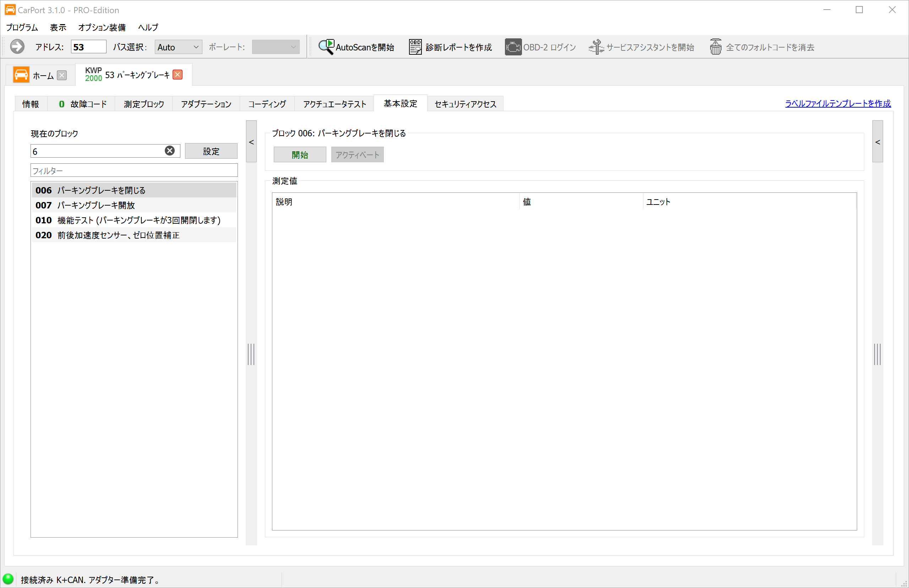This screenshot has width=909, height=588.
Task: Select block 006 パーキングブレーキを閉じる
Action: coord(134,190)
